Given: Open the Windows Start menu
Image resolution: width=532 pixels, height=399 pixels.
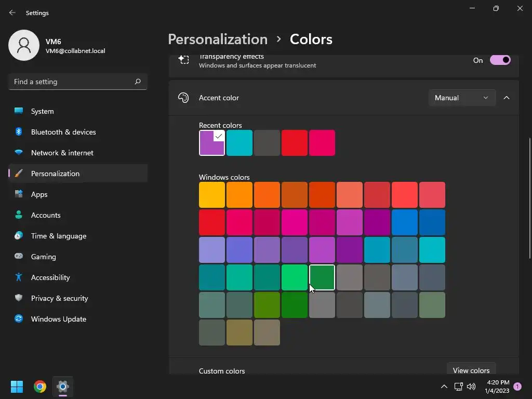Looking at the screenshot, I should point(17,387).
